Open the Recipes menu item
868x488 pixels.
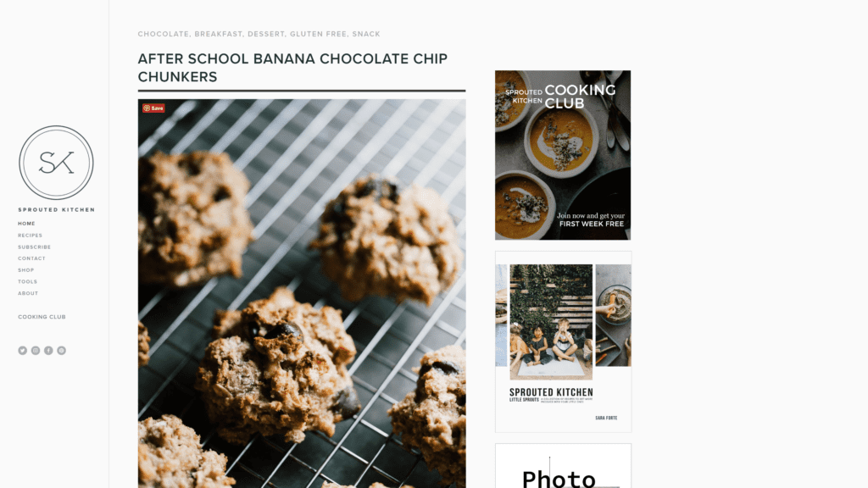point(30,236)
